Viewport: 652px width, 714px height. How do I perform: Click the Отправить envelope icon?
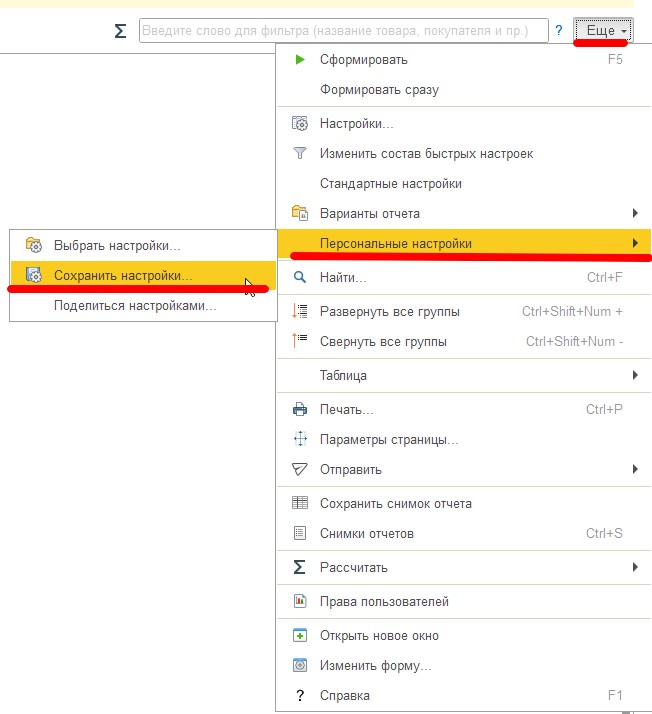(299, 469)
